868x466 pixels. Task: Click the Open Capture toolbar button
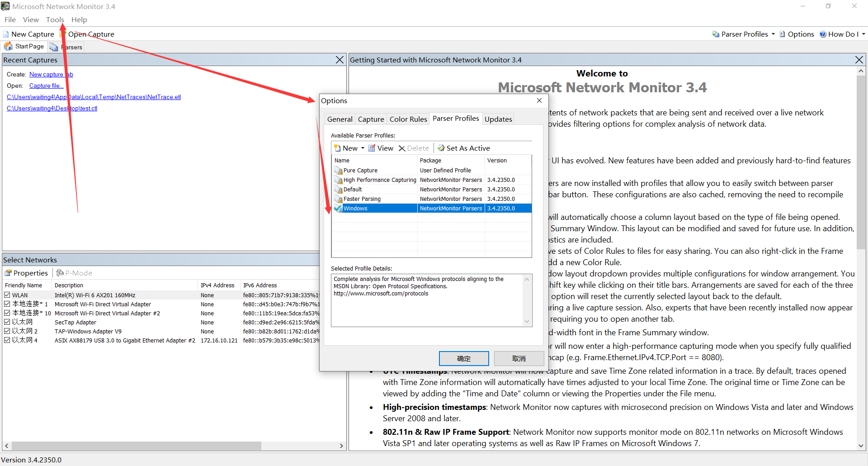coord(87,34)
